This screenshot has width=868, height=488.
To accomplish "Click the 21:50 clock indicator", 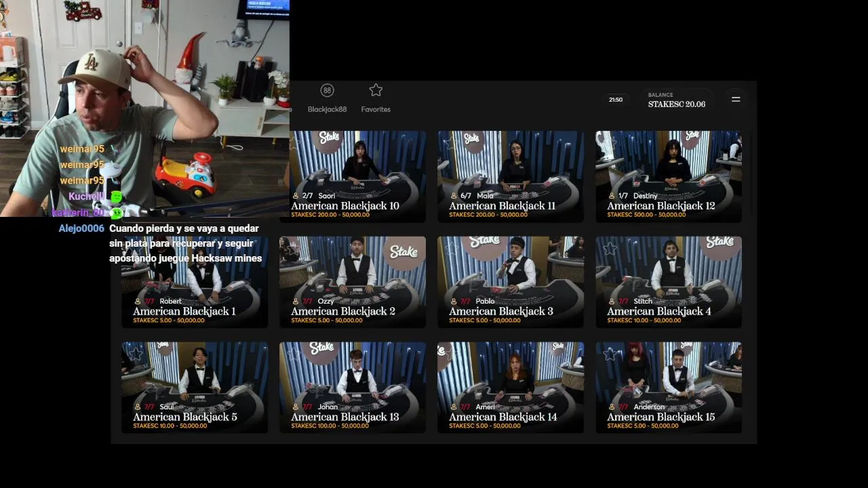I will click(x=616, y=100).
